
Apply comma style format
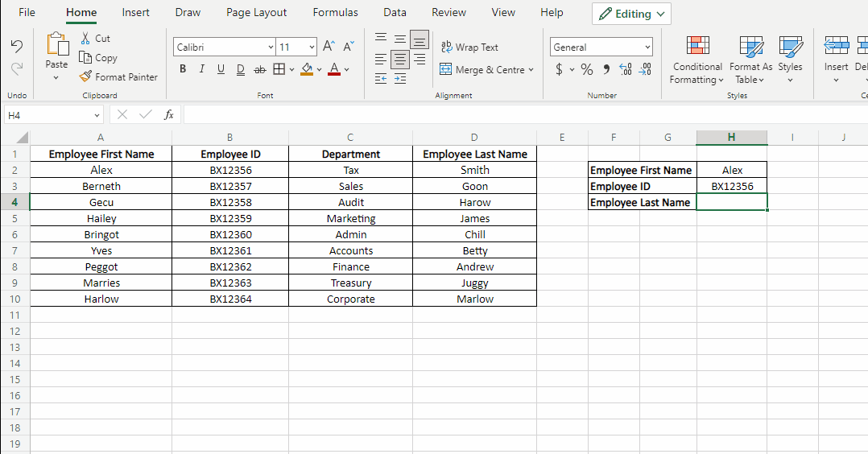[607, 69]
